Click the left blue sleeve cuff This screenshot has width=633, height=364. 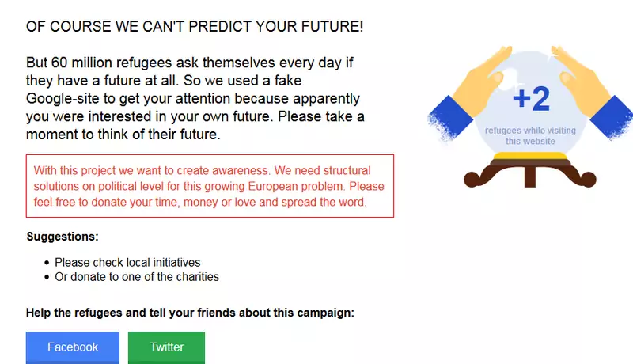tap(449, 118)
